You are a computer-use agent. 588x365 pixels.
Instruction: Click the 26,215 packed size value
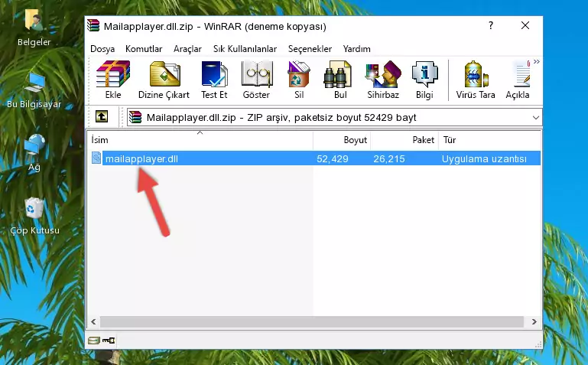tap(389, 158)
